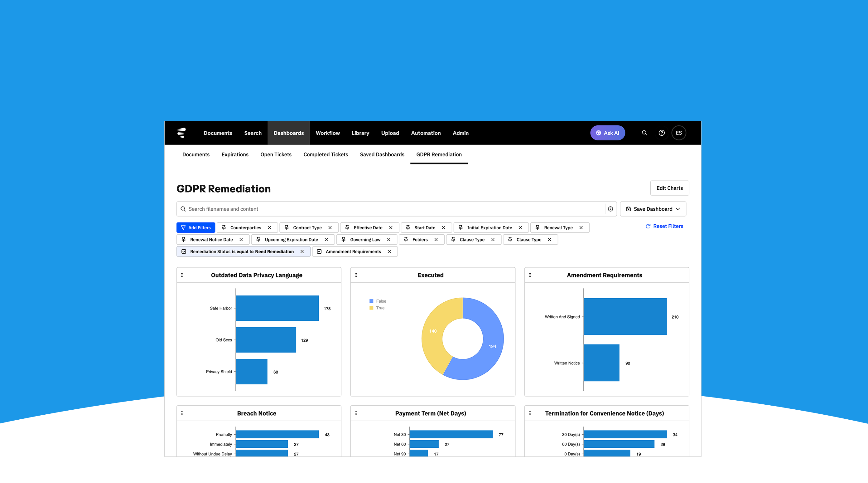Viewport: 868px width, 483px height.
Task: Open the global search magnifier icon
Action: (644, 133)
